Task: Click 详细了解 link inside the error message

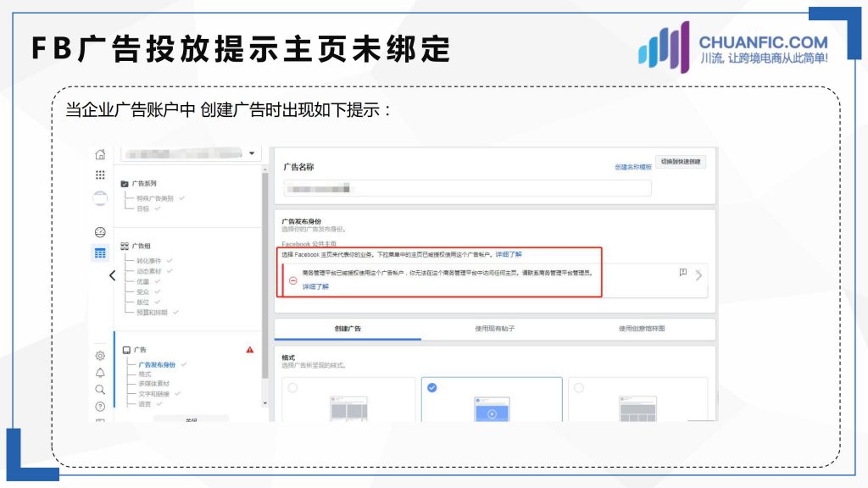Action: 315,286
